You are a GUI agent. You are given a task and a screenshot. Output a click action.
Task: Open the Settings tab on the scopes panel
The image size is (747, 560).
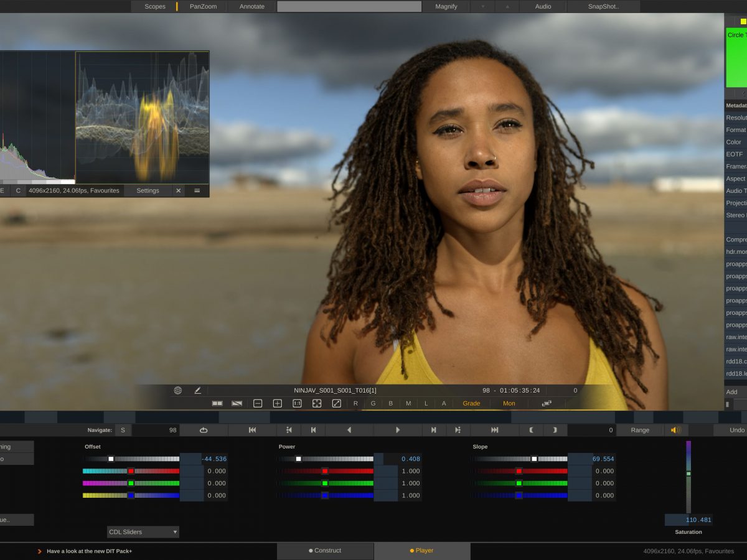[x=147, y=190]
